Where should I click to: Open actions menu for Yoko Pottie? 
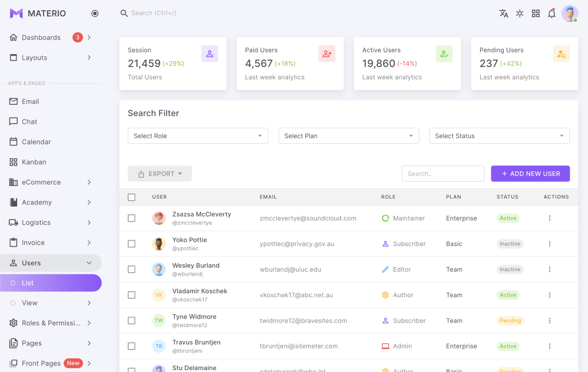[550, 244]
